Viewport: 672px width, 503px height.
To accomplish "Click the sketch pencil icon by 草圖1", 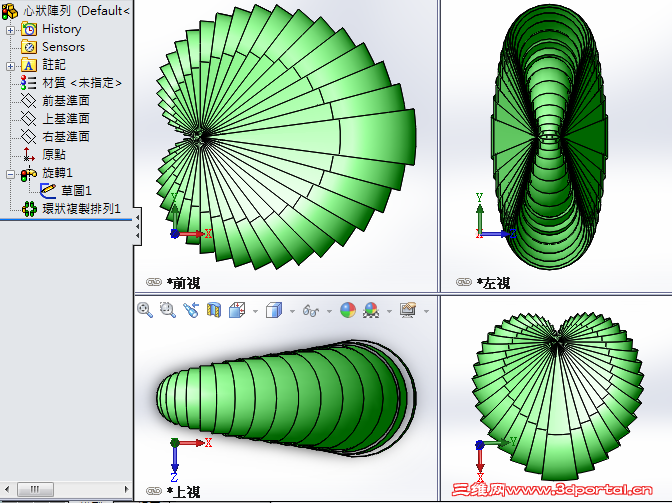I will click(x=48, y=191).
